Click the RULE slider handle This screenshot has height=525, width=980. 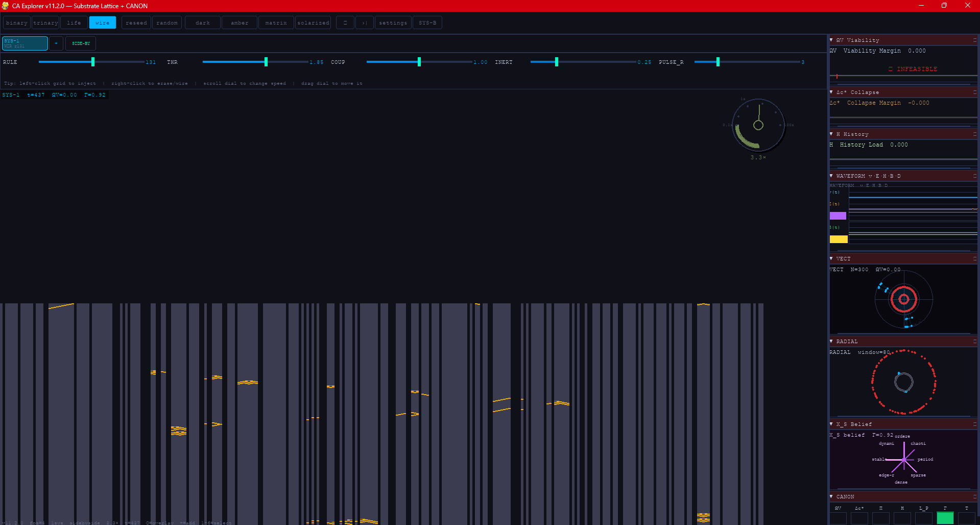[x=93, y=62]
